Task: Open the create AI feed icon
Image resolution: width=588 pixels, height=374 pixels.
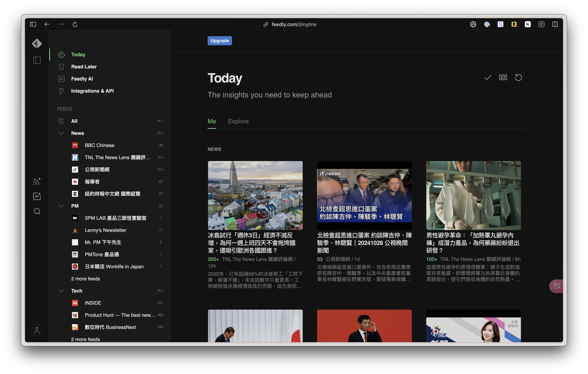Action: [37, 196]
